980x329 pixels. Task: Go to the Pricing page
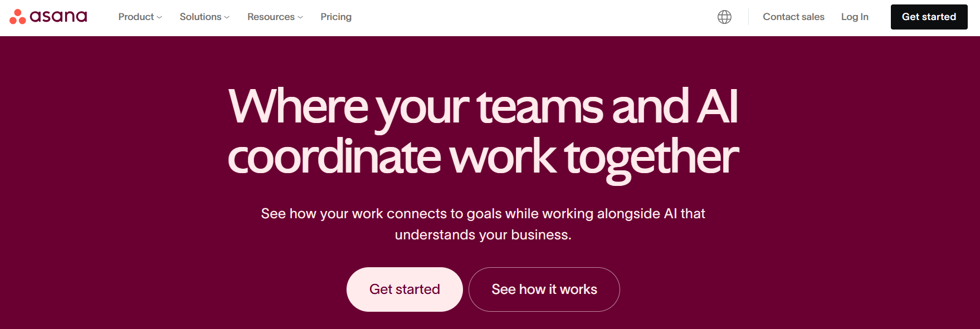336,17
